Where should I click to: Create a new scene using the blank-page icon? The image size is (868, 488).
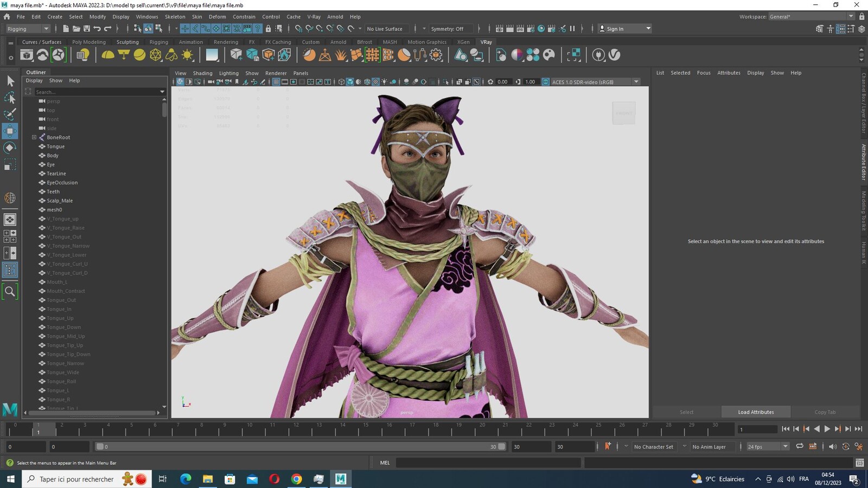pos(66,29)
